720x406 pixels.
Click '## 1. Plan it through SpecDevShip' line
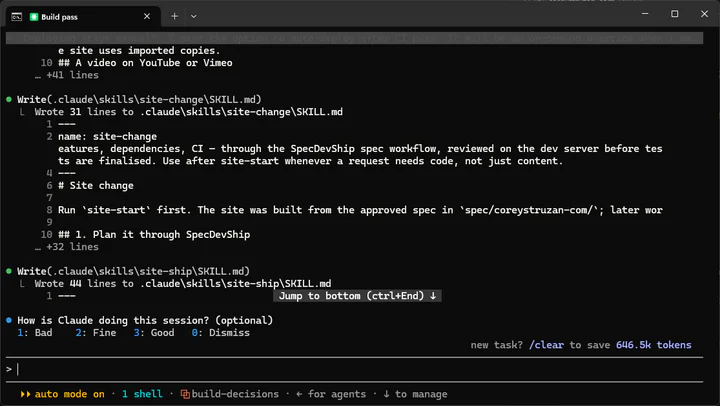154,234
